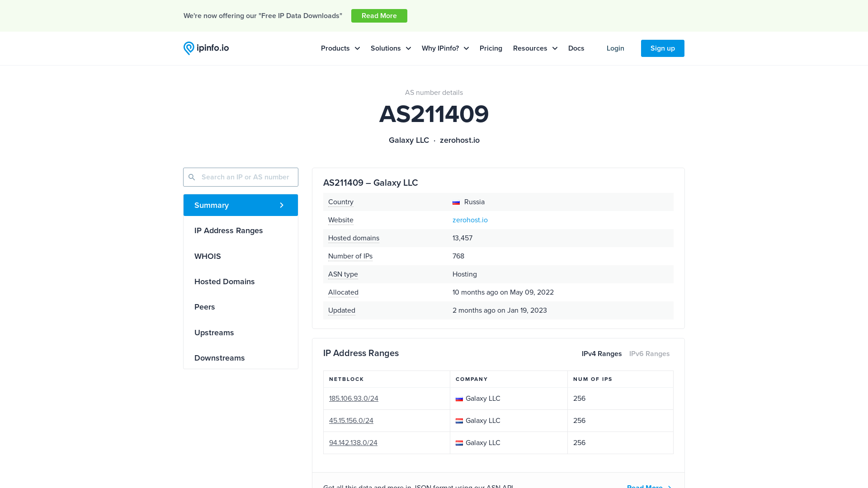This screenshot has height=488, width=868.
Task: Click the AS211409 – Galaxy LLC card title
Action: tap(371, 183)
